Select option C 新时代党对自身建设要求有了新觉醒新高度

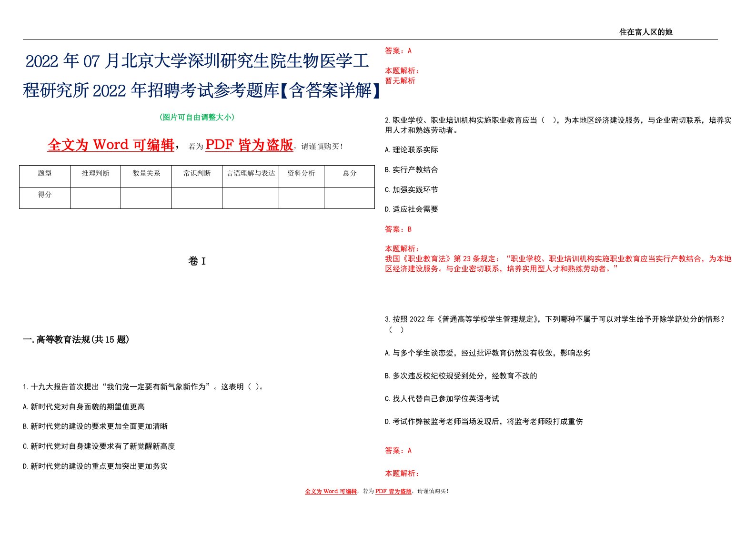[99, 446]
